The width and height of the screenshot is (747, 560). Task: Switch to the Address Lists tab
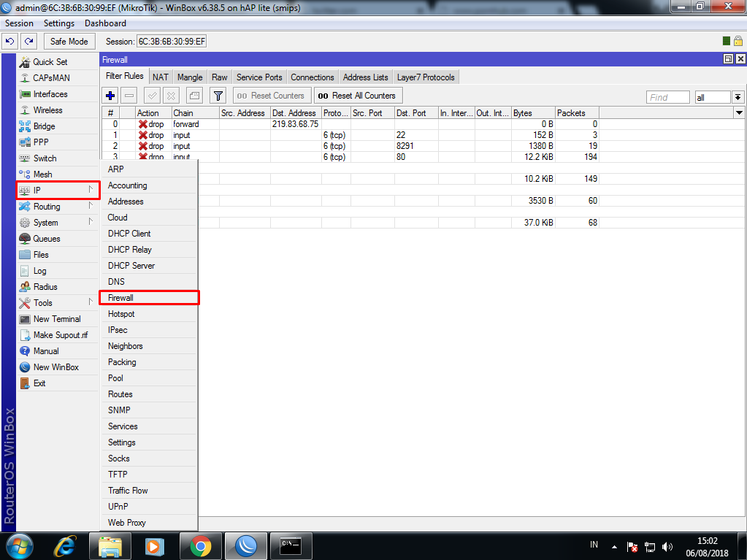pos(365,77)
